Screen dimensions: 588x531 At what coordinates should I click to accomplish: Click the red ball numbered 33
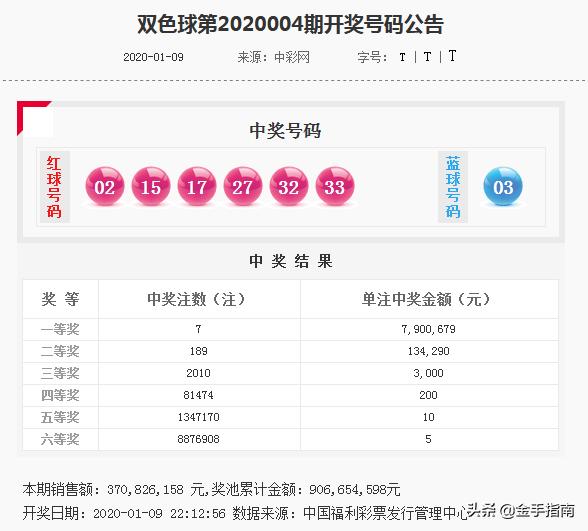(x=335, y=186)
